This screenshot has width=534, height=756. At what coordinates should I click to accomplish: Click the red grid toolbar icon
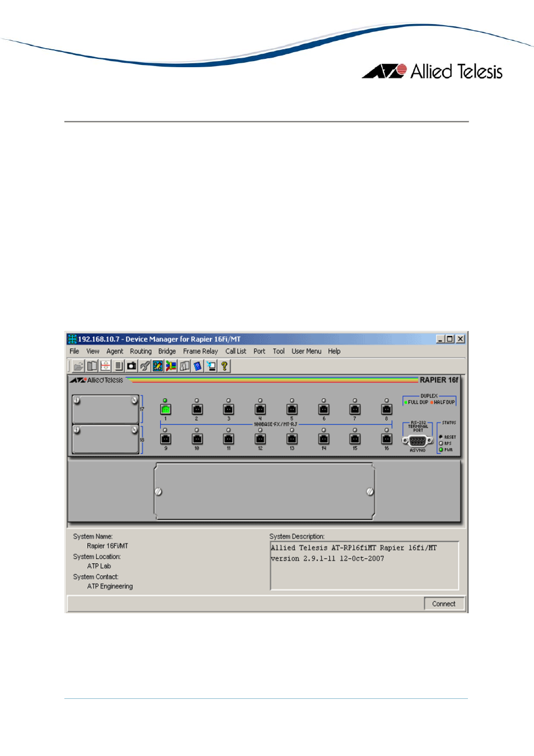(x=105, y=366)
